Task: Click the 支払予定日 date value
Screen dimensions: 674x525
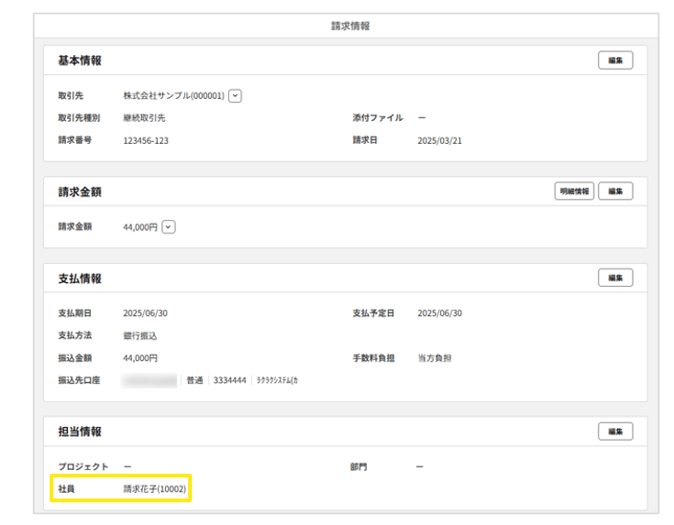Action: pos(439,313)
